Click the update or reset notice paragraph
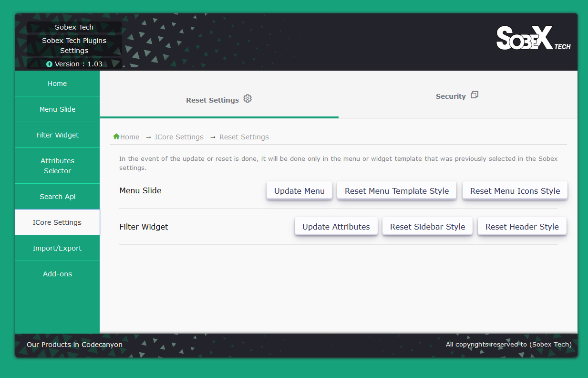This screenshot has width=588, height=378. (338, 163)
